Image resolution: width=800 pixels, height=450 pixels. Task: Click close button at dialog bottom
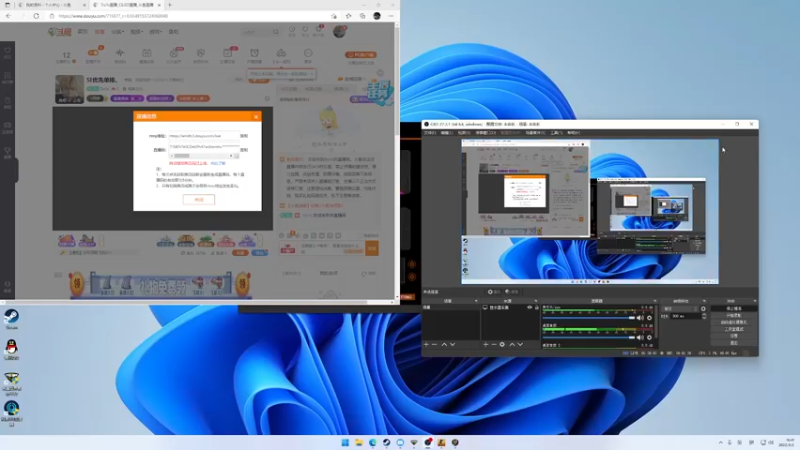[199, 199]
